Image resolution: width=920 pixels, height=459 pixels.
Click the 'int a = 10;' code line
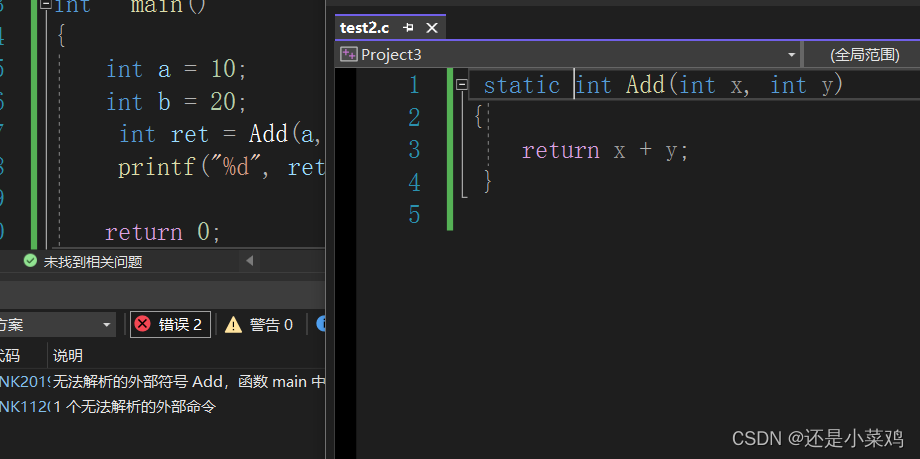point(177,70)
